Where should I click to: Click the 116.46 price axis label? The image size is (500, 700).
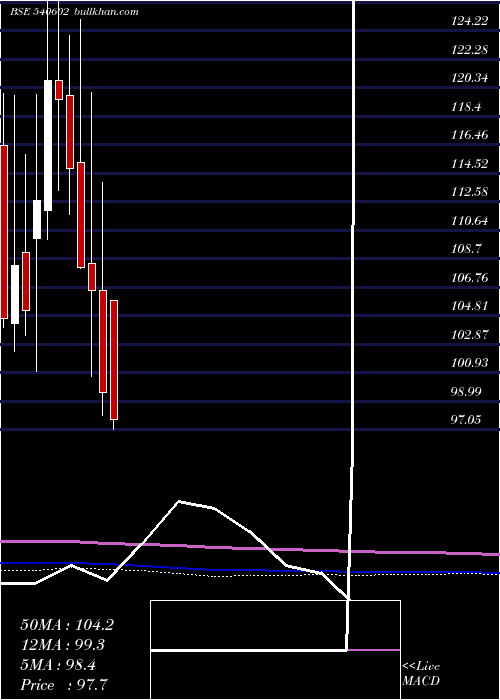click(469, 135)
